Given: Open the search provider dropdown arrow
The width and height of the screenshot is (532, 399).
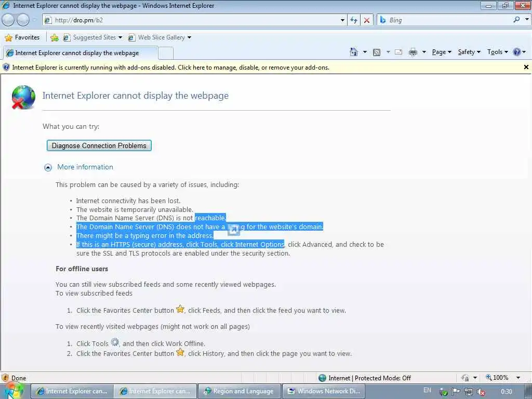Looking at the screenshot, I should [x=527, y=19].
